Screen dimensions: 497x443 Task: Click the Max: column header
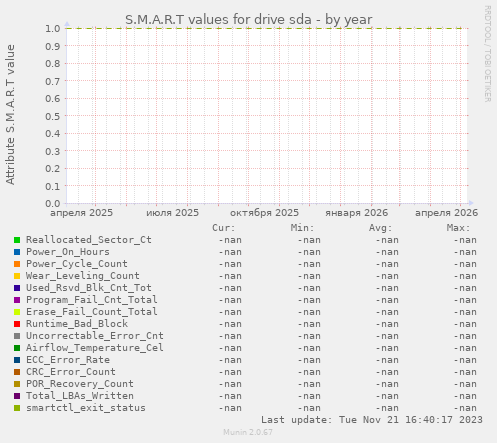[458, 228]
